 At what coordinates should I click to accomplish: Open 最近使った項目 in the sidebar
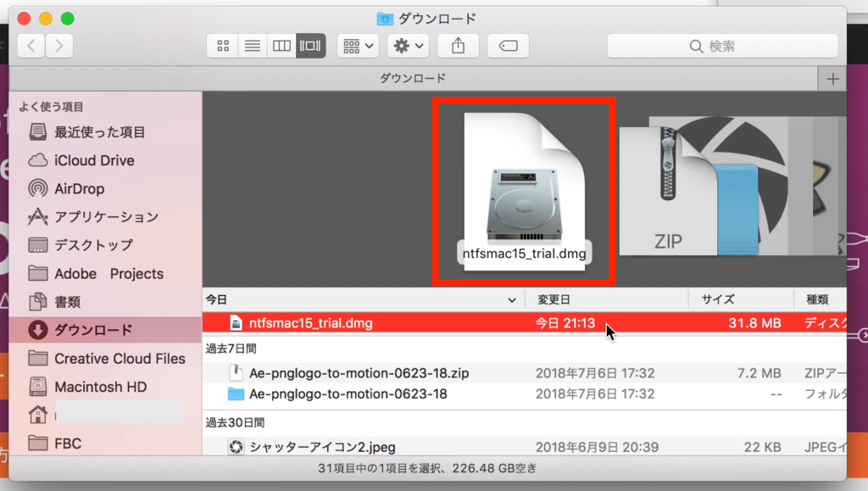tap(105, 131)
